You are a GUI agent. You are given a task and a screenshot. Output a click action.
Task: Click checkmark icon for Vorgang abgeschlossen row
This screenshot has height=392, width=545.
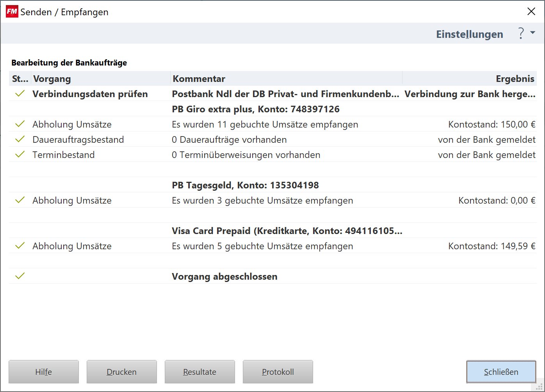click(x=20, y=276)
